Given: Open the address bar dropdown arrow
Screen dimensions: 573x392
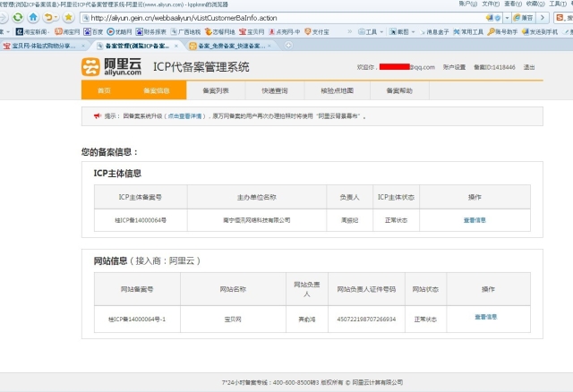Looking at the screenshot, I should point(507,18).
